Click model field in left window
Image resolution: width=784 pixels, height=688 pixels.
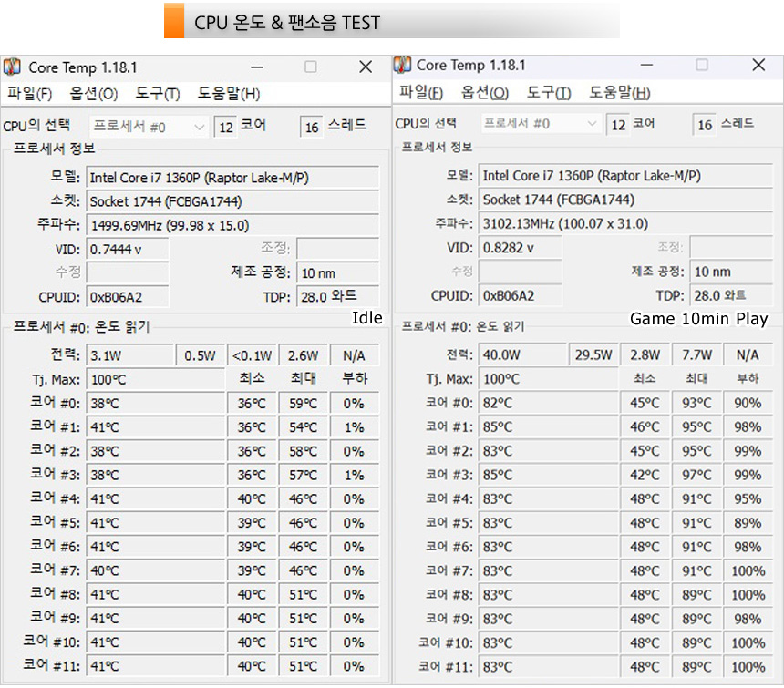(232, 178)
